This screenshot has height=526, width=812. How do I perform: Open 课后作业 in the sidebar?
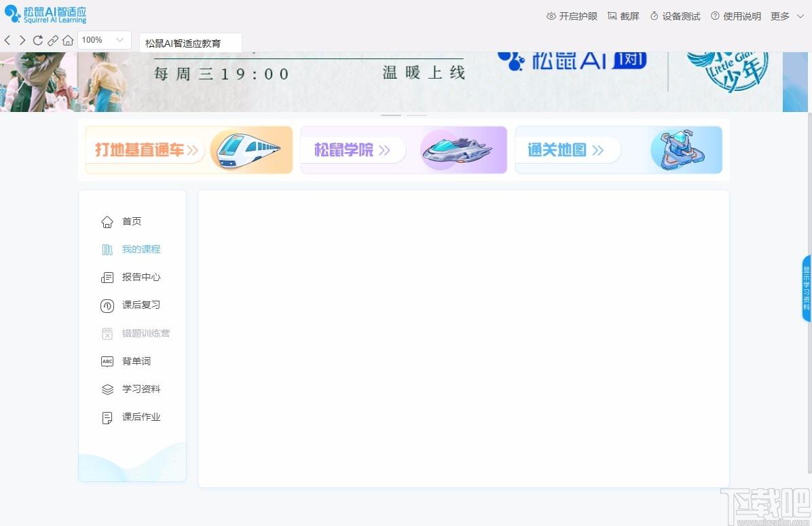141,417
